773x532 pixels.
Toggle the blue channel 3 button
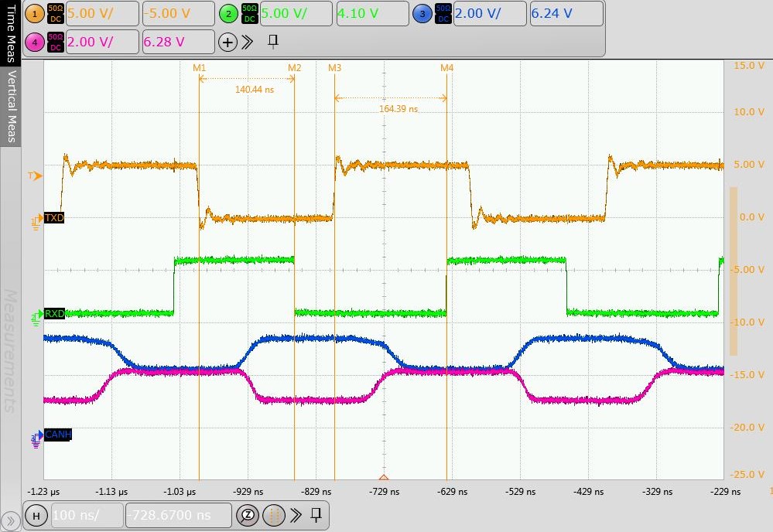tap(422, 13)
